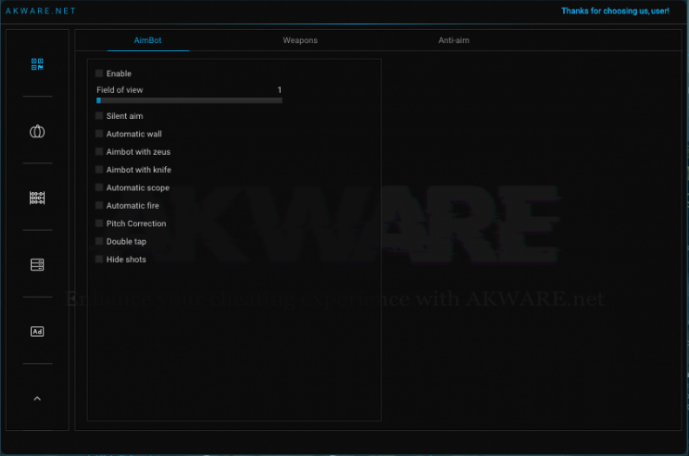Open the grid dashboard sidebar icon
This screenshot has width=689, height=456.
coord(37,64)
